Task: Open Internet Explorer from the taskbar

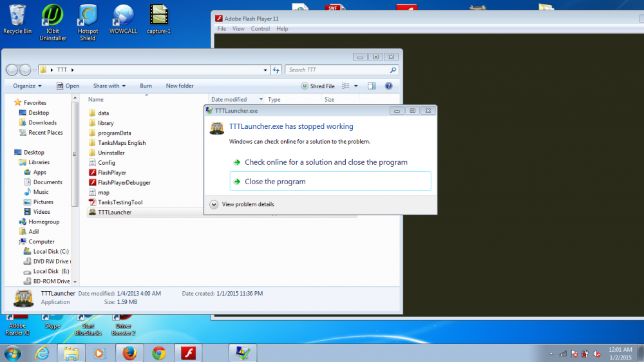Action: pos(43,353)
